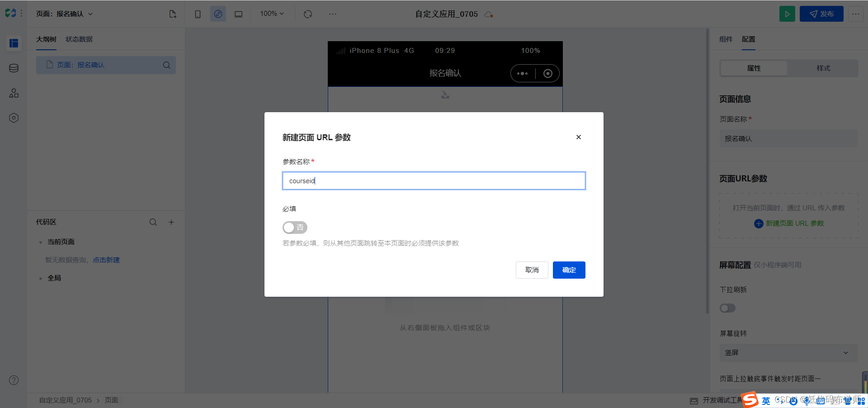The height and width of the screenshot is (408, 868).
Task: Click the new page icon in top bar
Action: pyautogui.click(x=173, y=14)
